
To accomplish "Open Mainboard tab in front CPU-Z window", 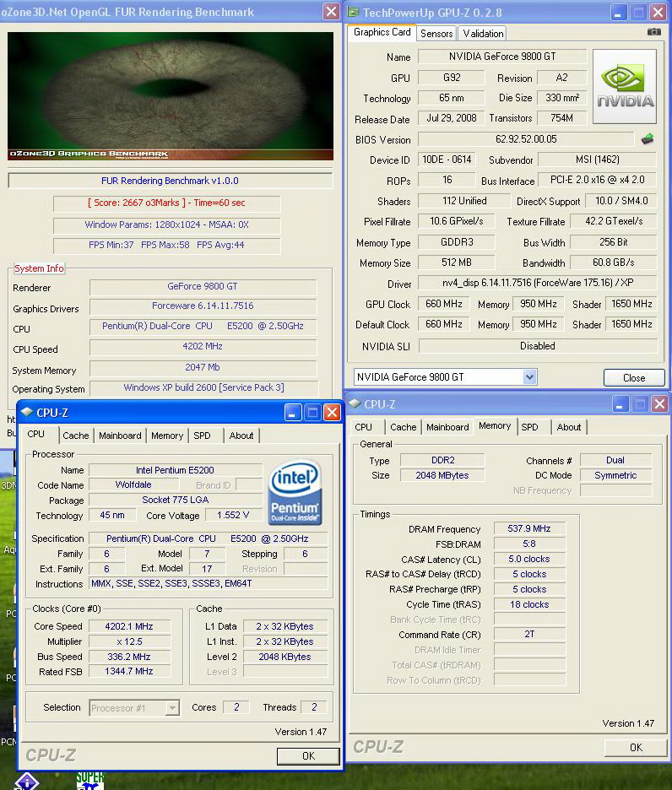I will pos(120,436).
